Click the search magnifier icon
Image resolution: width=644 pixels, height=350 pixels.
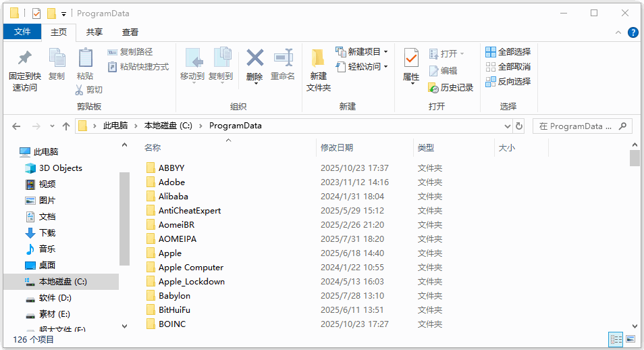pos(623,126)
